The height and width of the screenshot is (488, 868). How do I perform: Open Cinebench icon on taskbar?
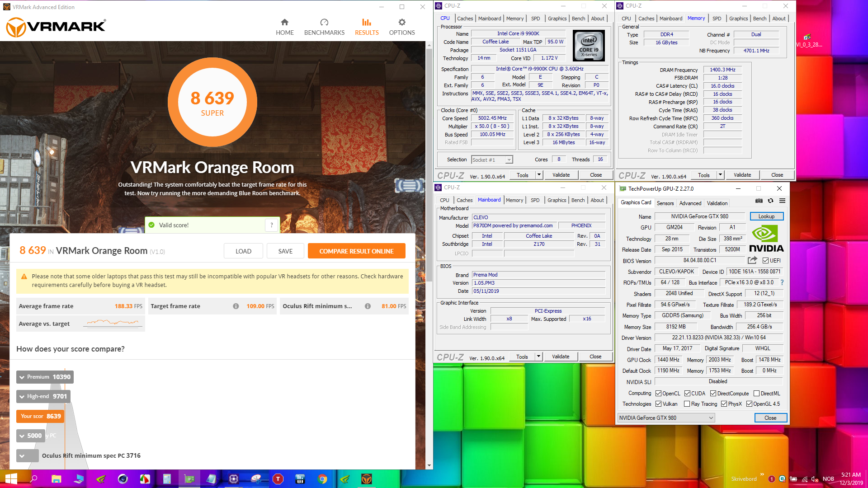pos(123,479)
